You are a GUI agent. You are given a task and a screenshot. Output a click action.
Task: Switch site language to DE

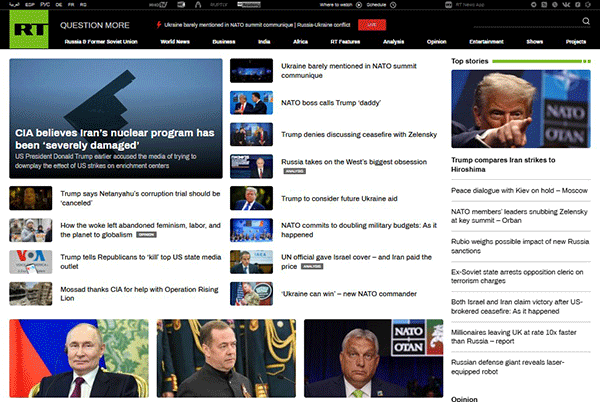click(59, 5)
